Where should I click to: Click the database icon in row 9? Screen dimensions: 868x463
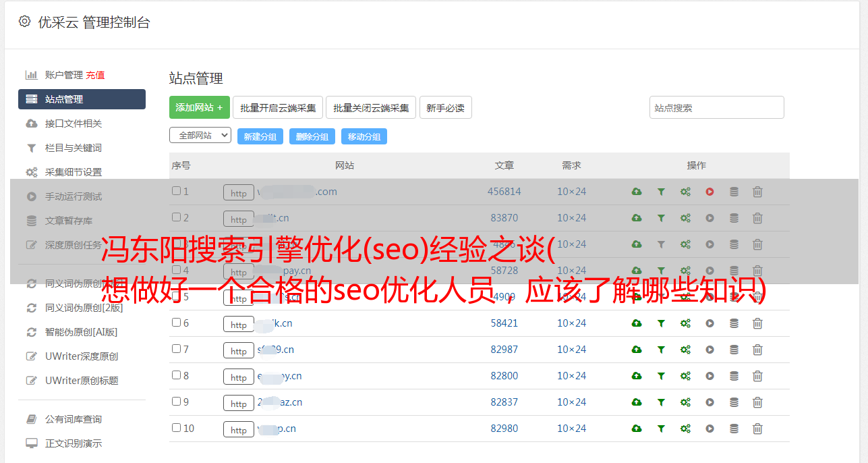tap(734, 402)
